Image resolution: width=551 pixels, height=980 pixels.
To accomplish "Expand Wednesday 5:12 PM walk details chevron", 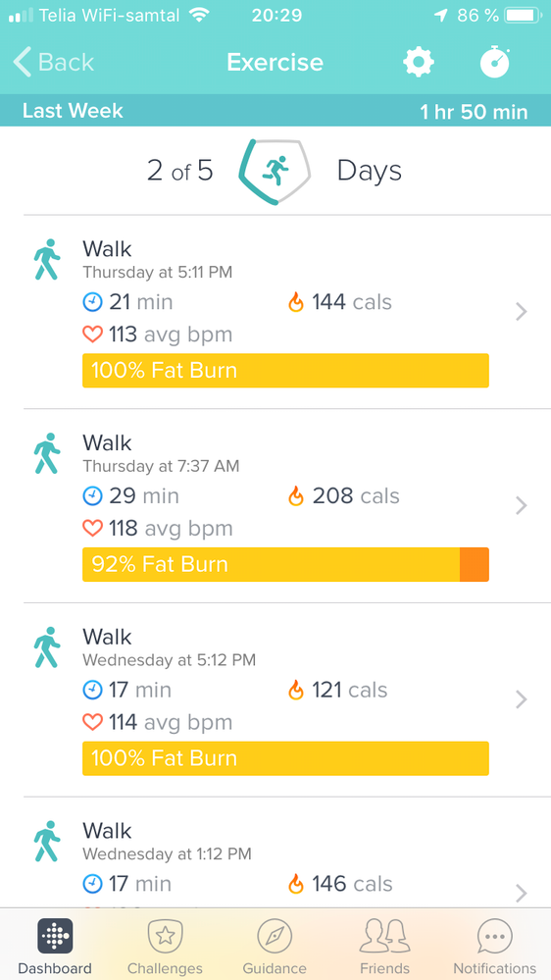I will 522,698.
